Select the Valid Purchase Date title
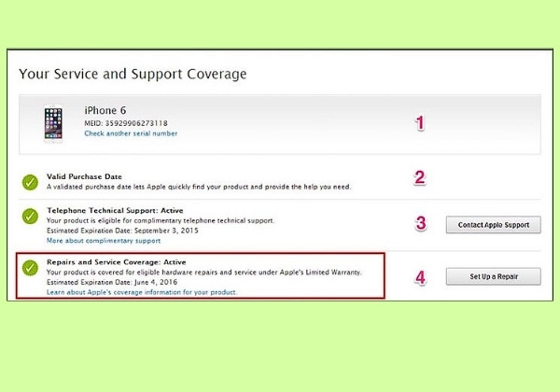560x392 pixels. [84, 176]
